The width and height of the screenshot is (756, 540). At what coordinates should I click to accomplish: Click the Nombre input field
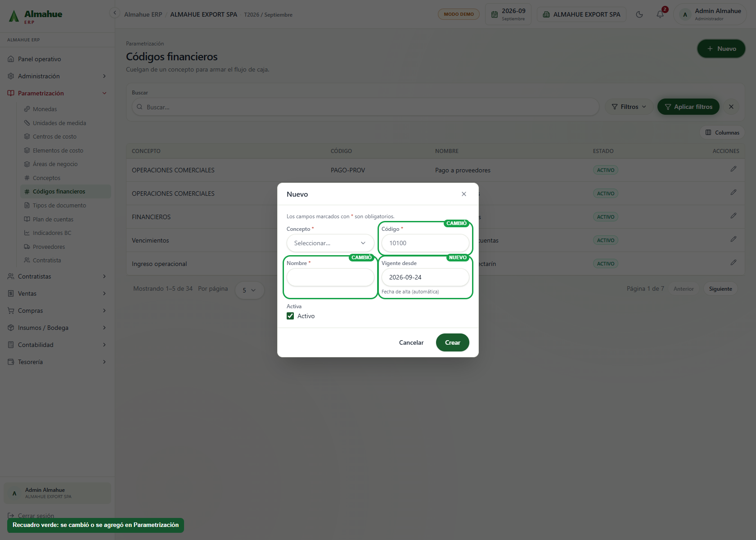coord(330,277)
